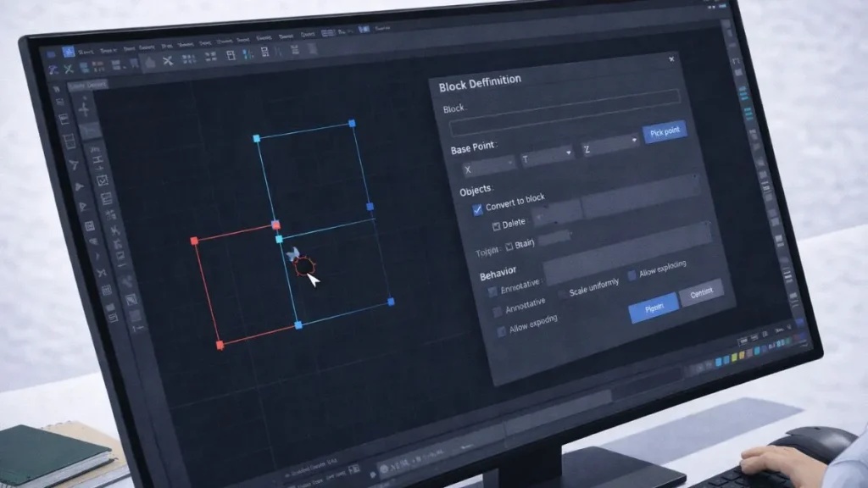Enable the Delete checkbox under Objects
Viewport: 868px width, 488px height.
pos(497,223)
